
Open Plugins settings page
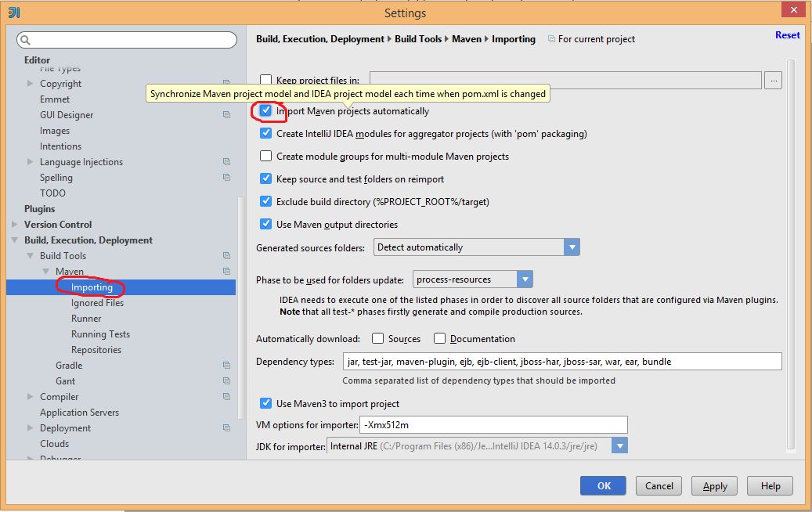pyautogui.click(x=39, y=208)
